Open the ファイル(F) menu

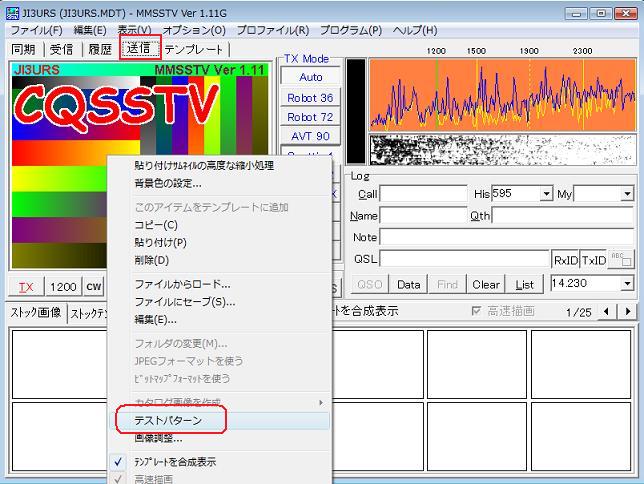click(x=36, y=30)
